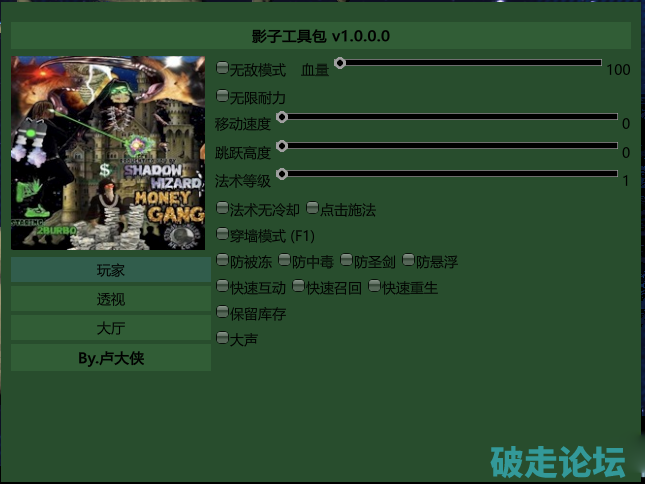Enable 快速重生 option
This screenshot has height=484, width=645.
[374, 287]
